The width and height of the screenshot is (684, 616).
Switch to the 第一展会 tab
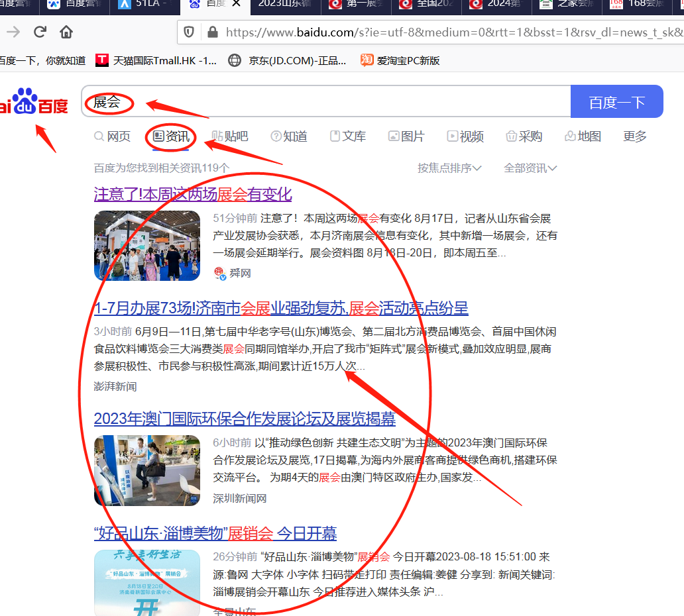coord(356,5)
